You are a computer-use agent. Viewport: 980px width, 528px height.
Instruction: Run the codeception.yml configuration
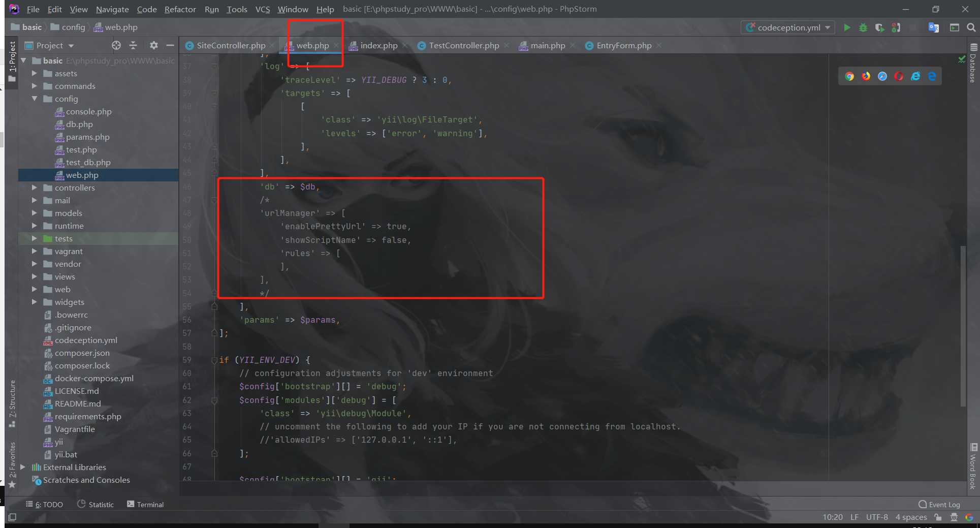pyautogui.click(x=847, y=27)
